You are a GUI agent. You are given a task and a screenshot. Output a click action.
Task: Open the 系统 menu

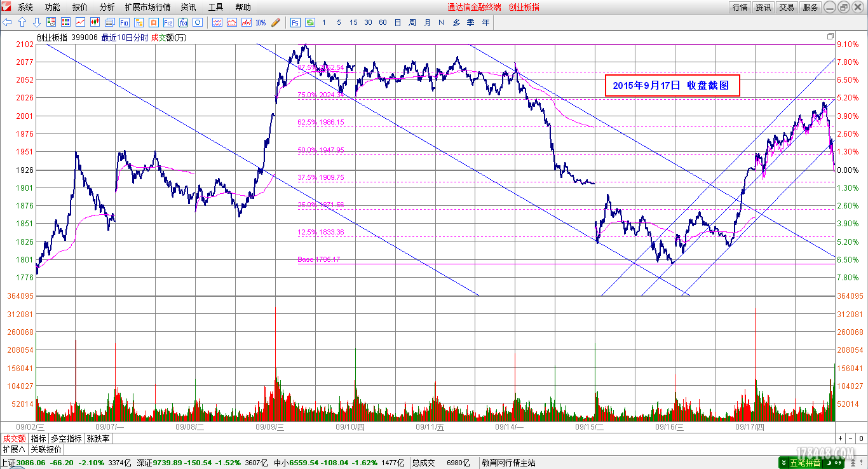[x=25, y=7]
